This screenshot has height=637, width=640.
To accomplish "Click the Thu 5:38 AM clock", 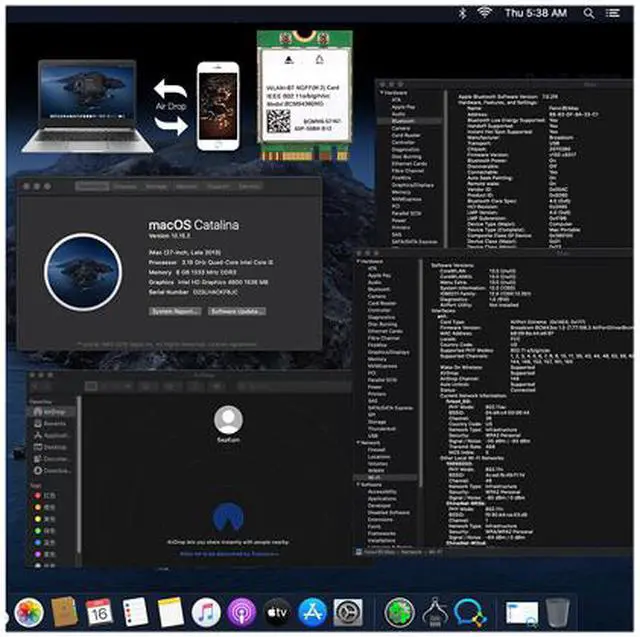I will (x=536, y=13).
